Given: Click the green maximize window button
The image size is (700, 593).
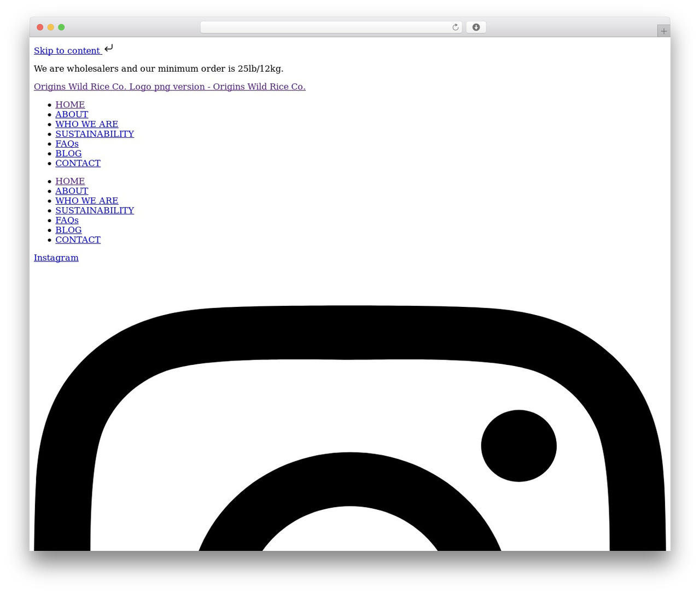Looking at the screenshot, I should [x=61, y=27].
